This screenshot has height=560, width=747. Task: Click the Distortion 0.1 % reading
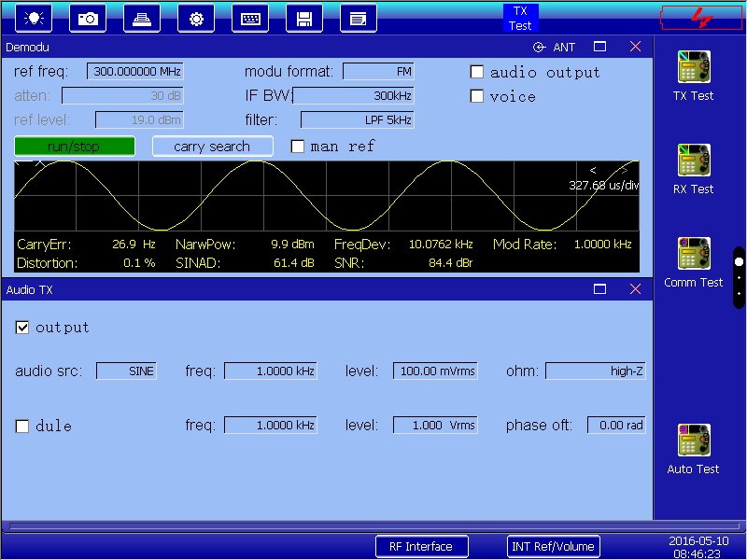click(x=86, y=263)
